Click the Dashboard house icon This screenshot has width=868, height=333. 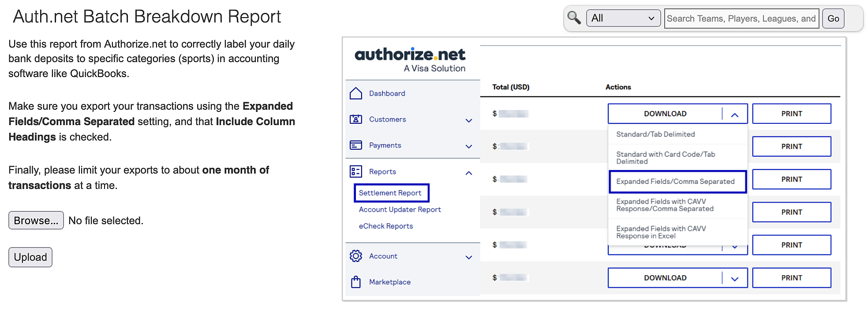point(356,93)
